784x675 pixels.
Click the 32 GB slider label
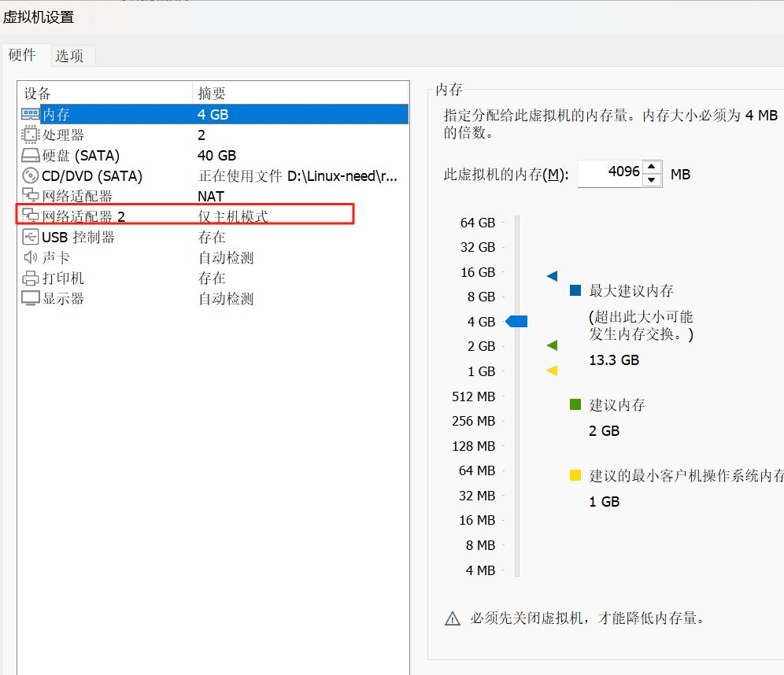click(x=478, y=247)
